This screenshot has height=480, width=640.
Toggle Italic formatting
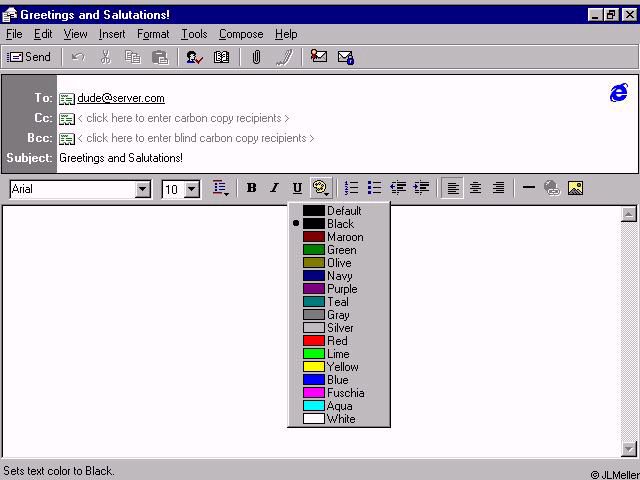(274, 188)
